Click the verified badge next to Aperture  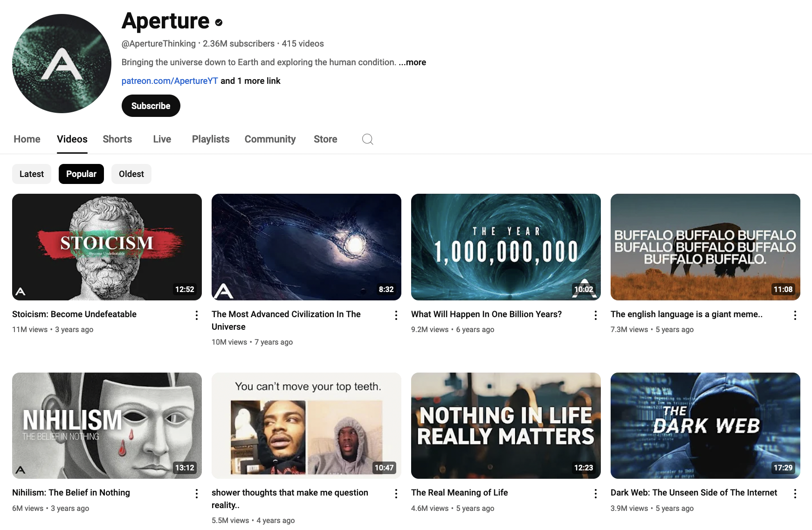[x=219, y=22]
